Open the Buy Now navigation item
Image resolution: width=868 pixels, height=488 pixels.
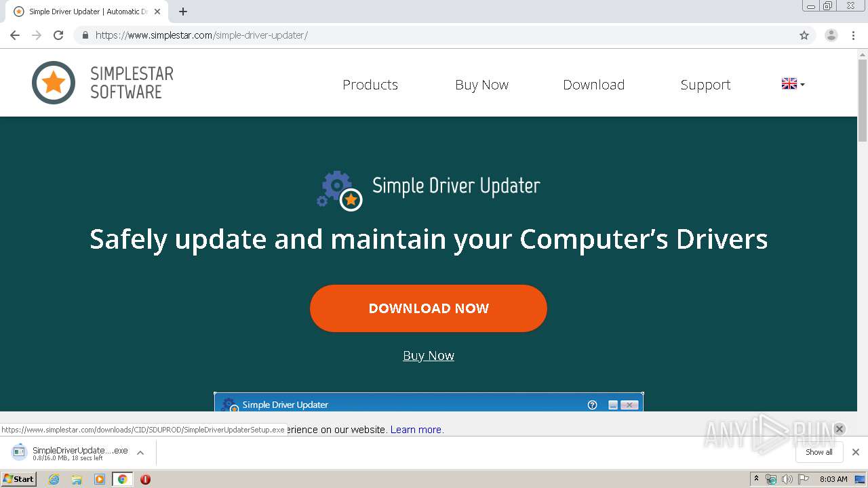point(481,85)
